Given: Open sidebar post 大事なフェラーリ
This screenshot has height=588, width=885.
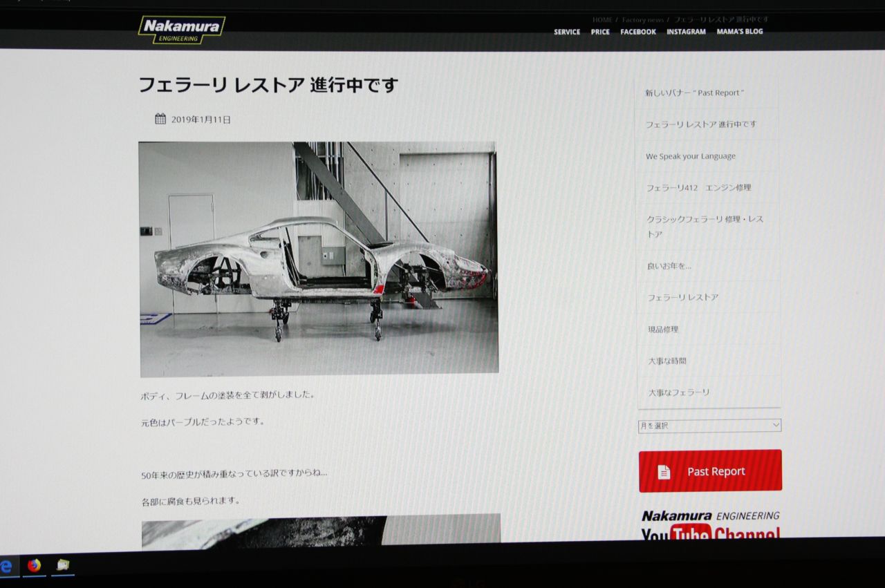Looking at the screenshot, I should tap(679, 392).
